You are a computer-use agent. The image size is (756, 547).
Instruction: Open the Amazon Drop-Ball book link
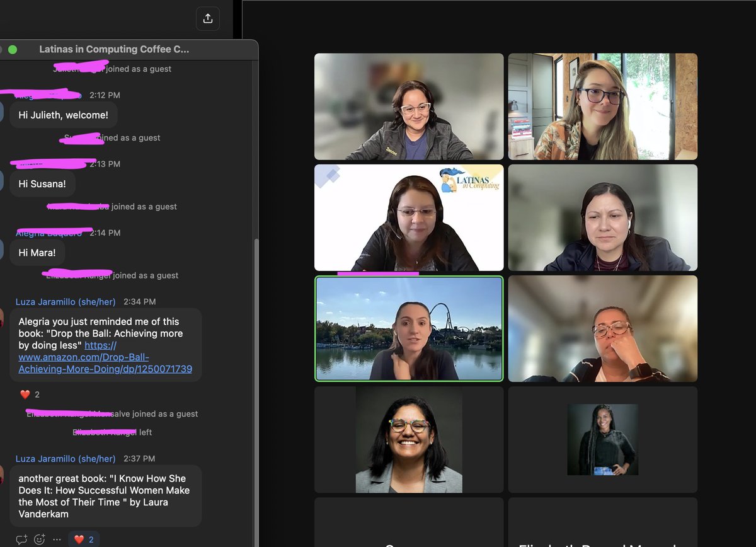[105, 357]
